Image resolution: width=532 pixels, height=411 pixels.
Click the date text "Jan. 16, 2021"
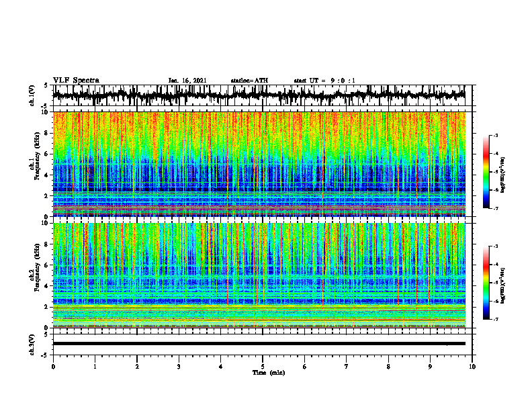187,81
